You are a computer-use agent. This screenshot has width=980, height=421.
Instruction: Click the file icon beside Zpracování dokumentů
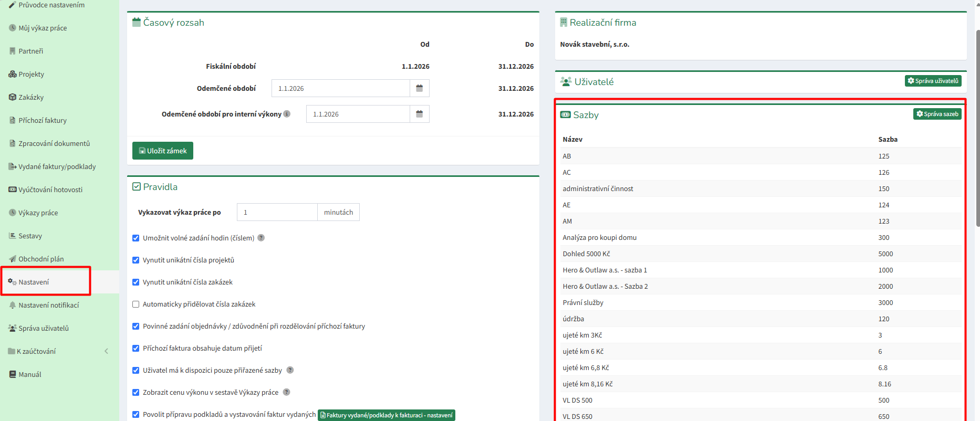coord(13,143)
